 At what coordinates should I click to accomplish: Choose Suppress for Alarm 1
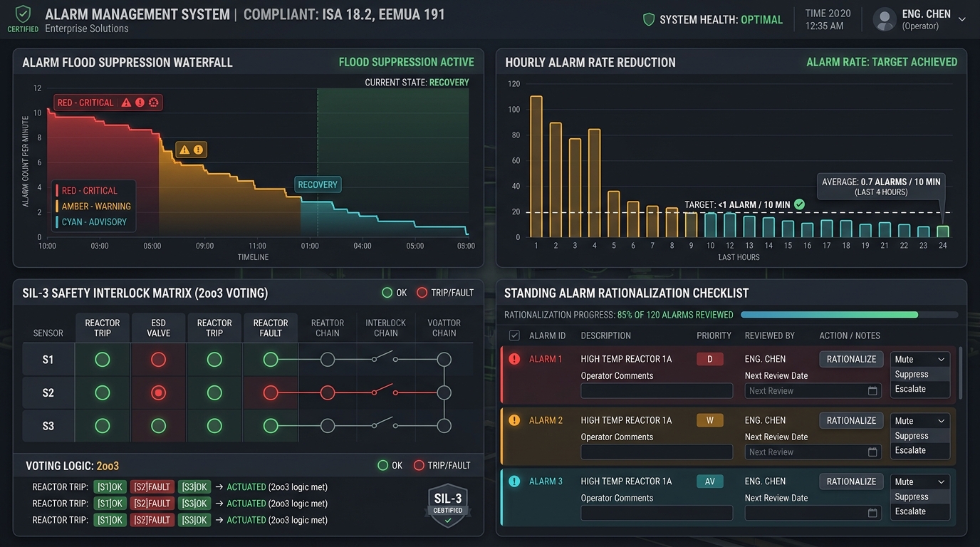point(919,375)
